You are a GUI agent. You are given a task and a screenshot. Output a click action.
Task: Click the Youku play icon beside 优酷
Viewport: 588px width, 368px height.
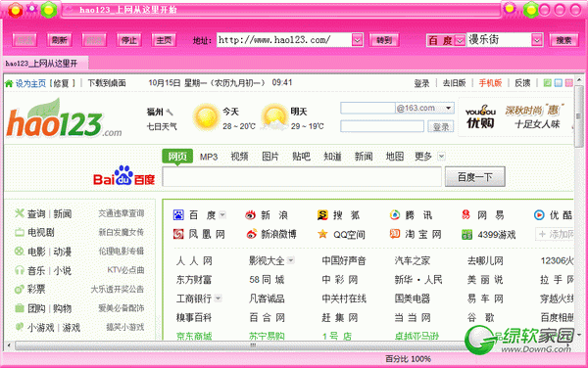539,215
